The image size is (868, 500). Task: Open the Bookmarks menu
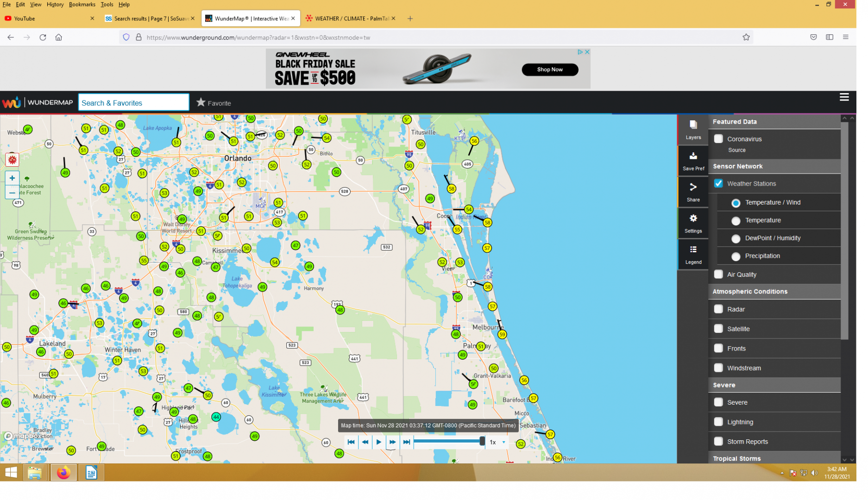[83, 5]
